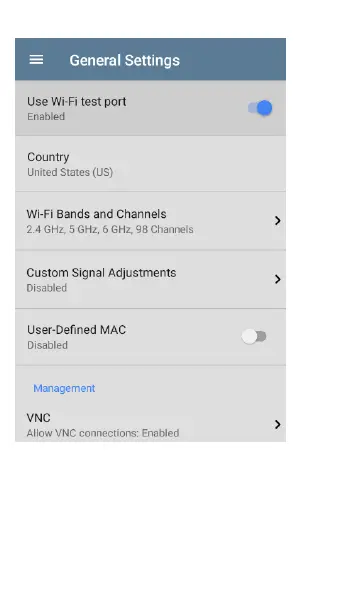The height and width of the screenshot is (612, 360).
Task: Tap Disabled status under User-Defined MAC
Action: 47,345
